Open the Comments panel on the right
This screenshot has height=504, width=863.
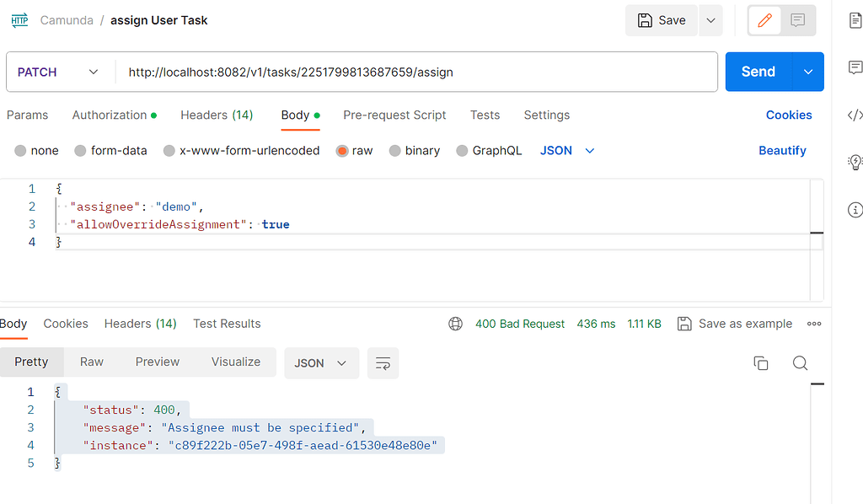(x=855, y=67)
